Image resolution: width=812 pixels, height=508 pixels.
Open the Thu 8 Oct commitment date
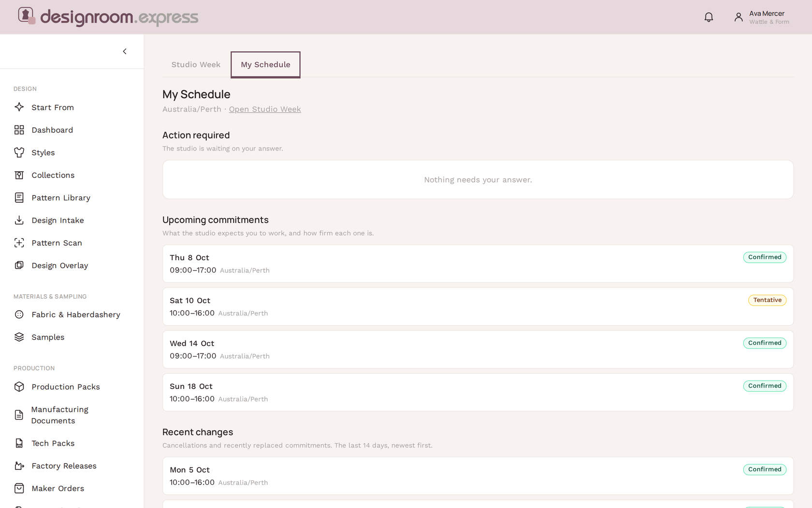point(189,257)
